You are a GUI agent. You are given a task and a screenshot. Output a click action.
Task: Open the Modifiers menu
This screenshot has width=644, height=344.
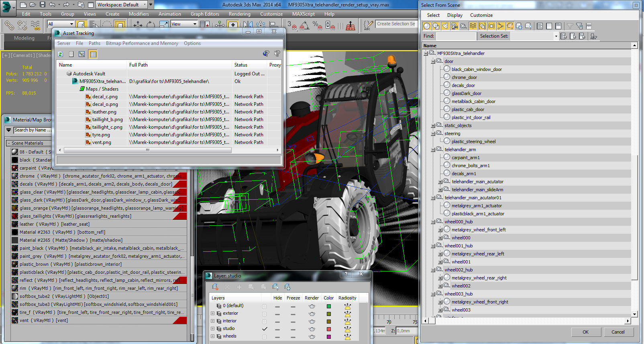pyautogui.click(x=139, y=14)
